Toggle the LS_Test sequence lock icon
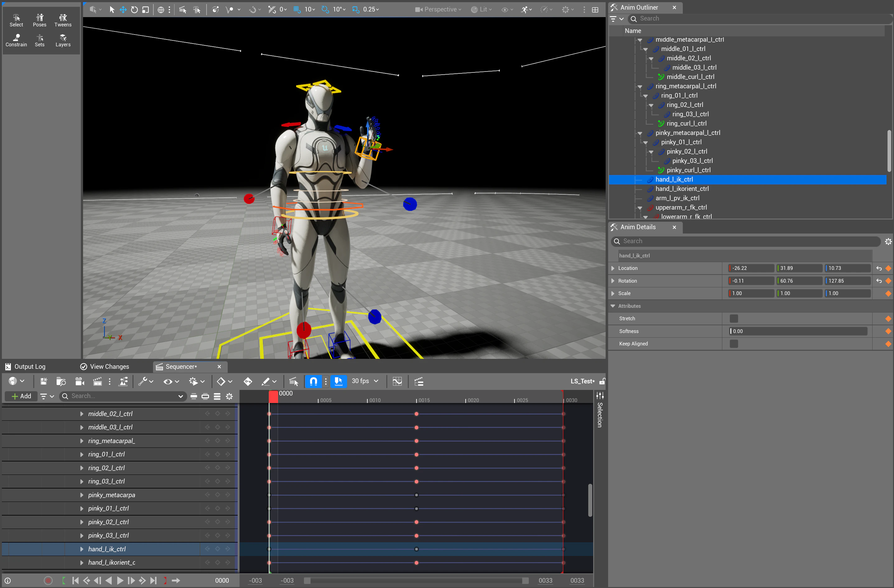The height and width of the screenshot is (588, 894). pos(602,382)
